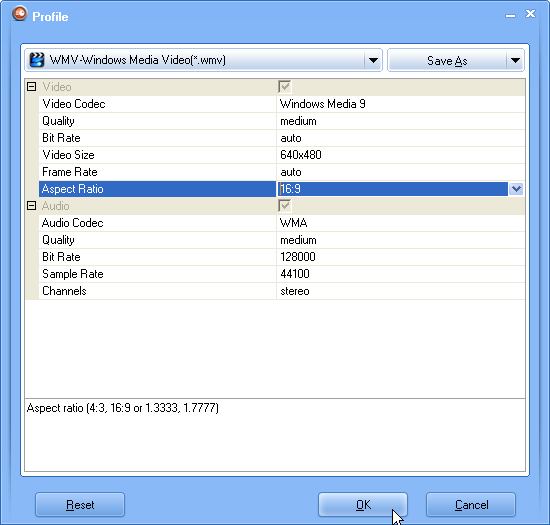Toggle the Video section checkbox

click(x=284, y=87)
